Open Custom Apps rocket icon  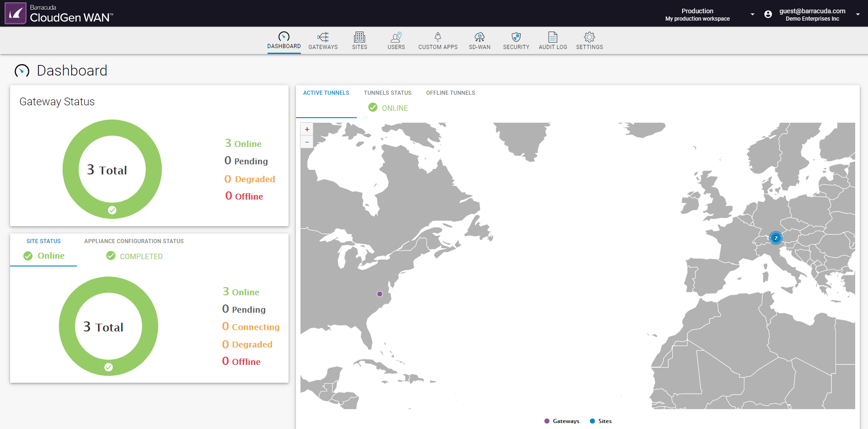click(438, 37)
